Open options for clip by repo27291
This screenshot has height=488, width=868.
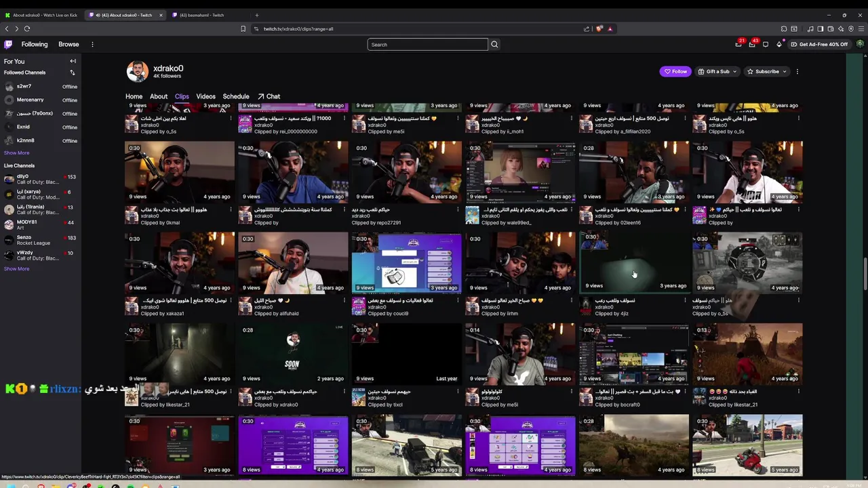(458, 209)
